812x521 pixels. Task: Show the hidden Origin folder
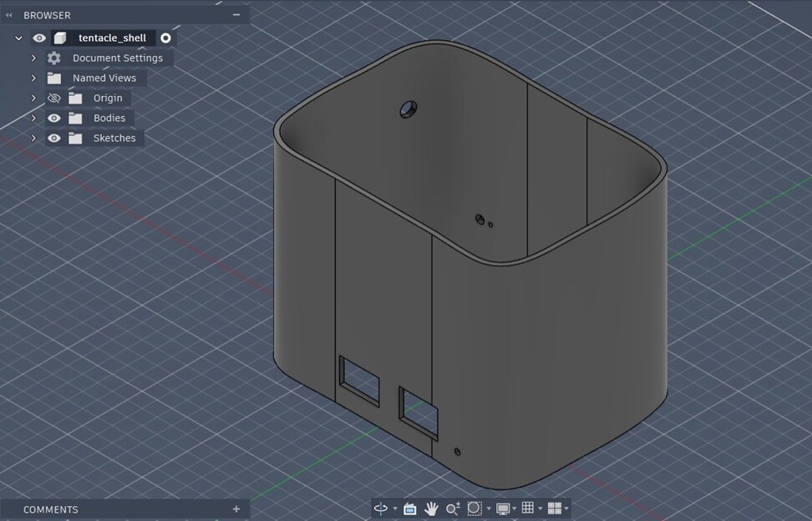tap(53, 99)
